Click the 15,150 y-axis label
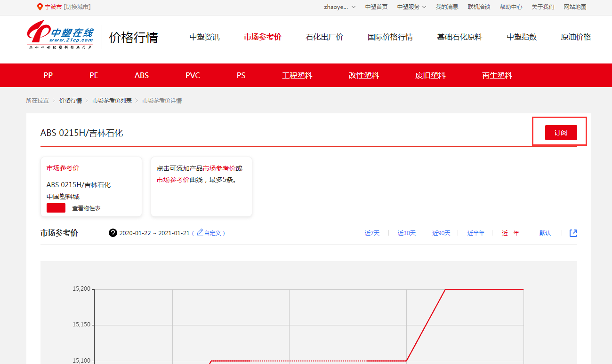The height and width of the screenshot is (364, 612). coord(81,325)
